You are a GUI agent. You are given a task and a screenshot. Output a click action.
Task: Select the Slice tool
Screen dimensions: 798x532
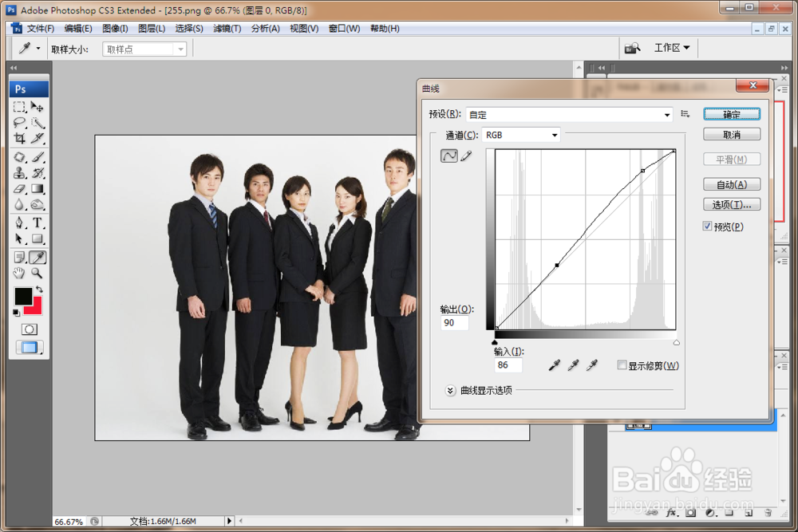click(x=38, y=138)
